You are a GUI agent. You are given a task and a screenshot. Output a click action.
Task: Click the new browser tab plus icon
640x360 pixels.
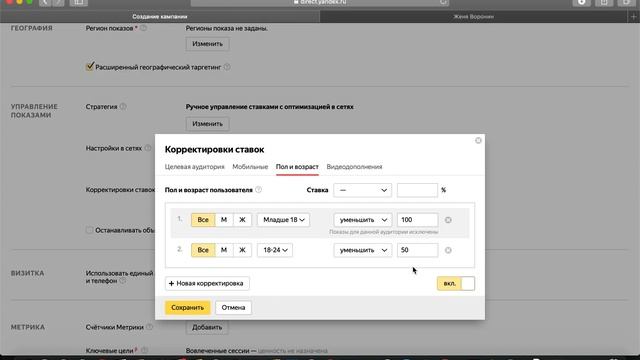coord(633,17)
